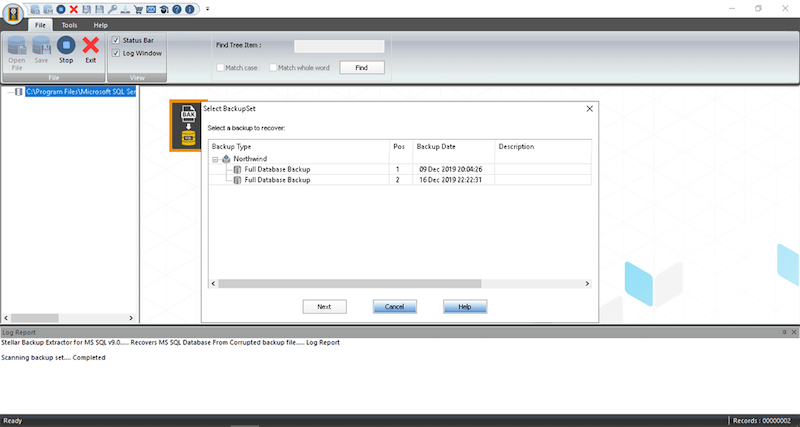
Task: Click the Cancel button in the dialog
Action: click(x=395, y=307)
